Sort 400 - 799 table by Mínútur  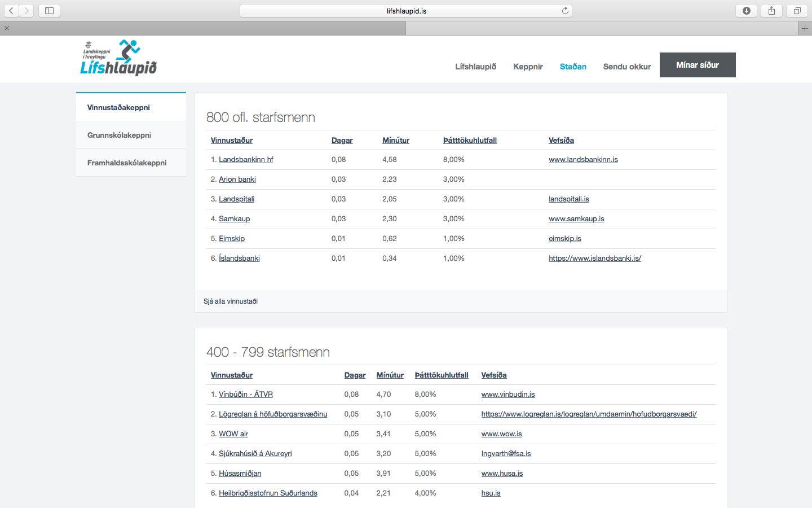pyautogui.click(x=390, y=375)
